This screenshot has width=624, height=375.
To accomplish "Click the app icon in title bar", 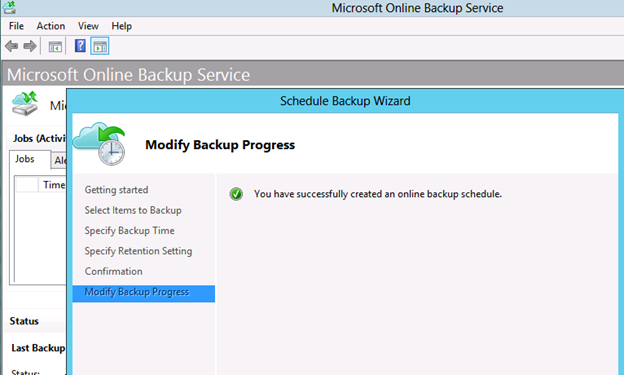I will pyautogui.click(x=9, y=7).
